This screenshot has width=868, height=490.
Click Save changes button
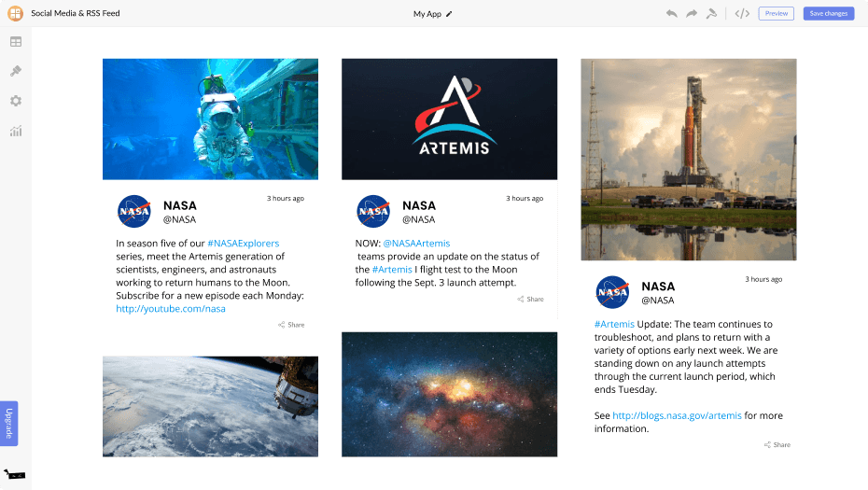coord(828,13)
